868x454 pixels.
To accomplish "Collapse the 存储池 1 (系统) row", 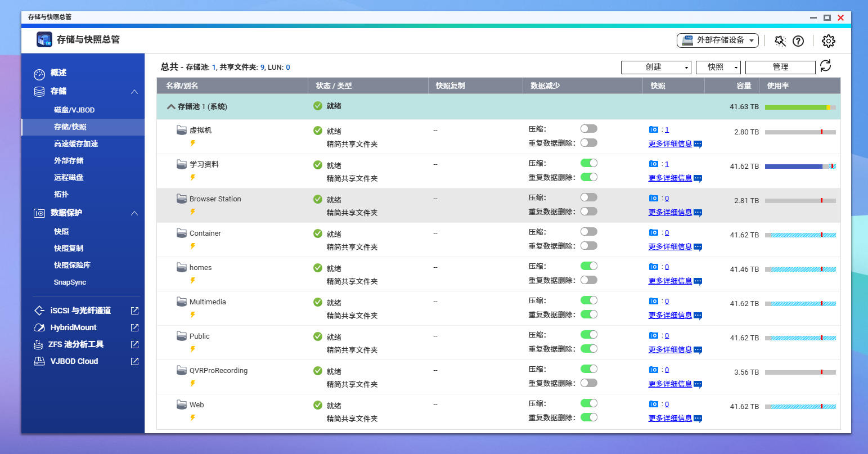I will [x=171, y=107].
